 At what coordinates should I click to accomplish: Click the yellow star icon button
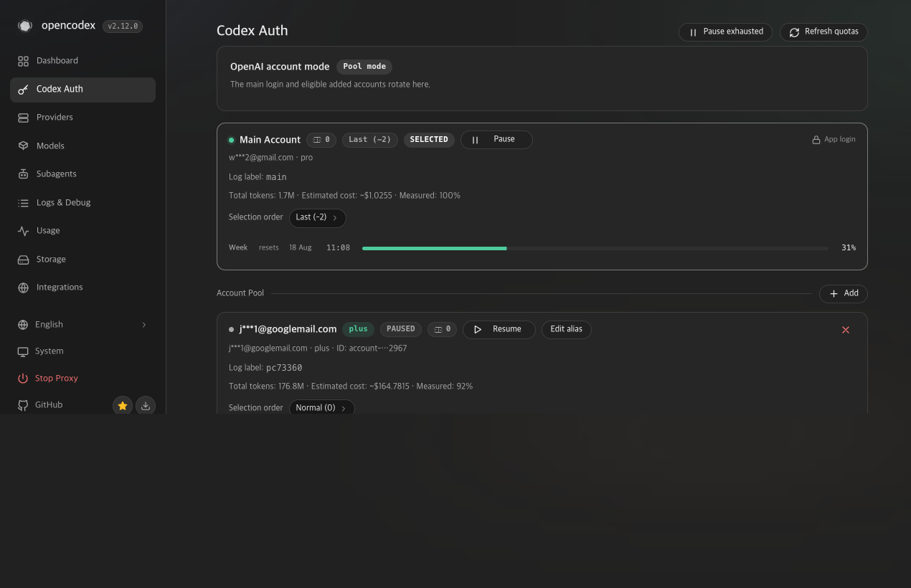(123, 406)
